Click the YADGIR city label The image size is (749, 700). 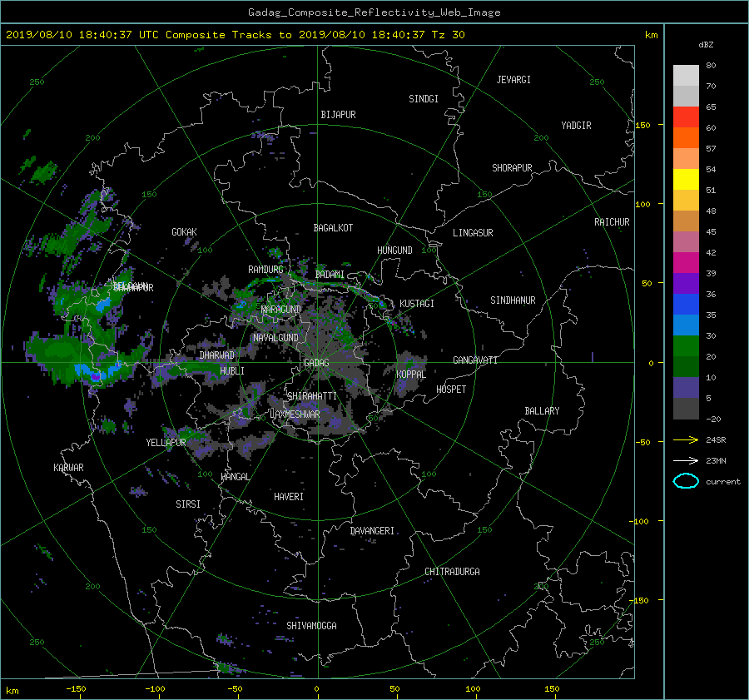pyautogui.click(x=576, y=126)
